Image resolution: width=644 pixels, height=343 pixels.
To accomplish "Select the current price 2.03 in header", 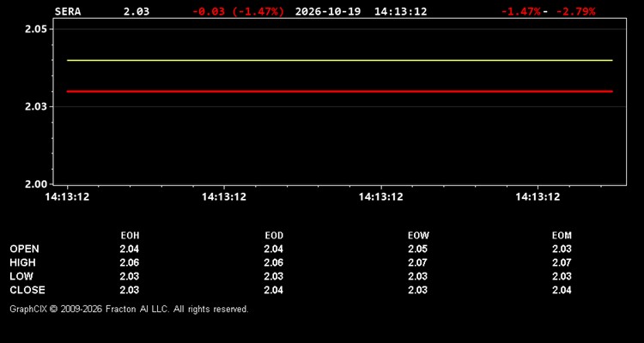I will [x=137, y=11].
